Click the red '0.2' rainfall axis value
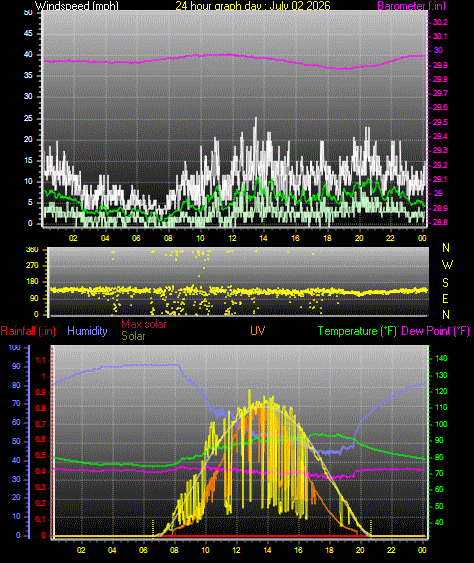Viewport: 474px width, 563px height. pyautogui.click(x=41, y=503)
